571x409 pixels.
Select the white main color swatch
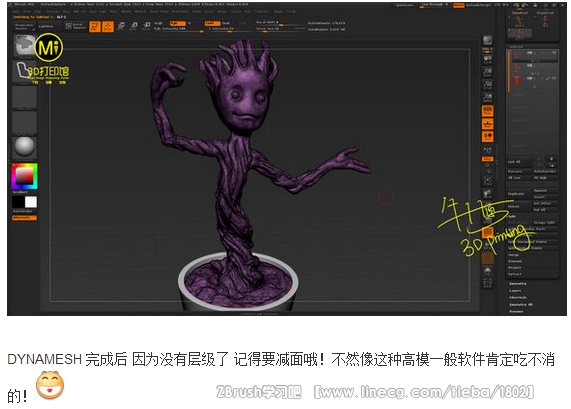[x=31, y=202]
